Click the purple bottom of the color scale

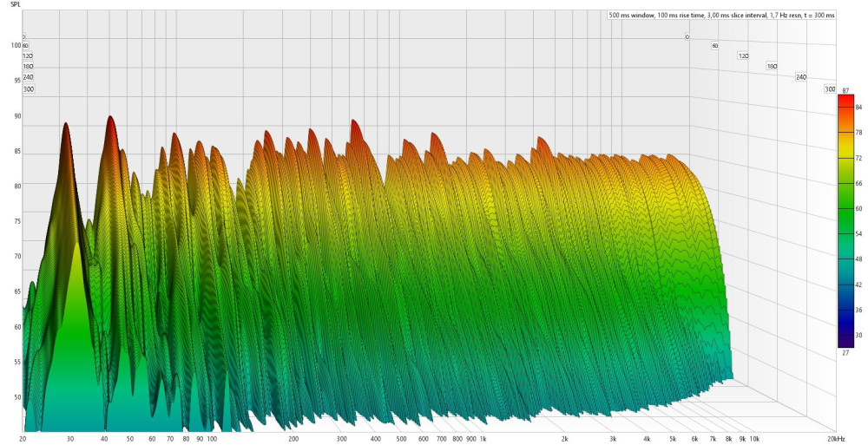coord(845,343)
